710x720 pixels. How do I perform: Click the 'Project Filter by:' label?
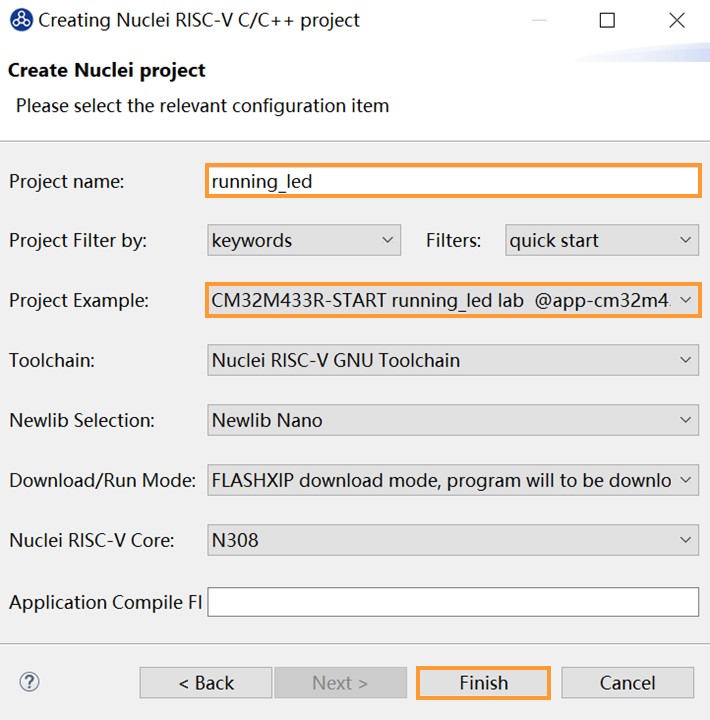(78, 241)
